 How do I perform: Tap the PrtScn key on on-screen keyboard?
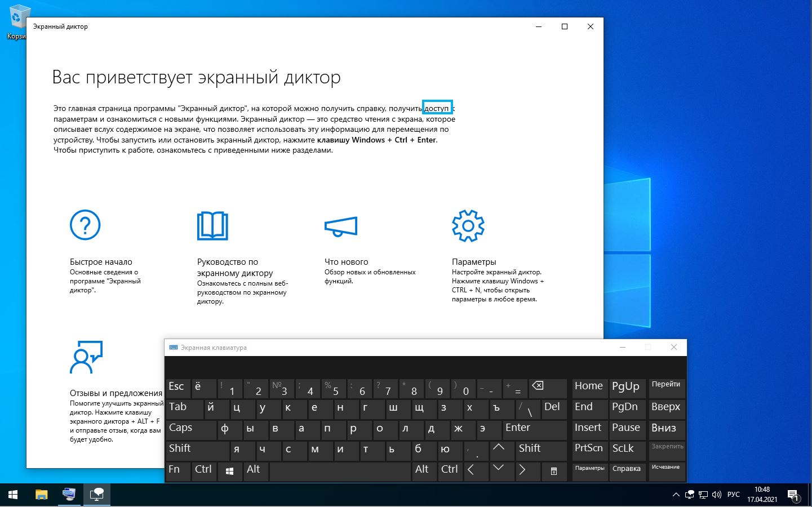pyautogui.click(x=590, y=450)
